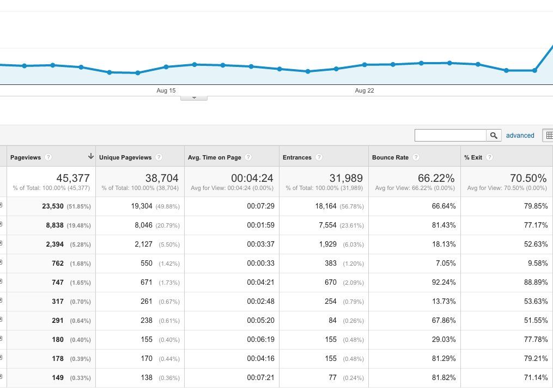553x392 pixels.
Task: Select the Aug 15 data point on chart
Action: pos(166,66)
